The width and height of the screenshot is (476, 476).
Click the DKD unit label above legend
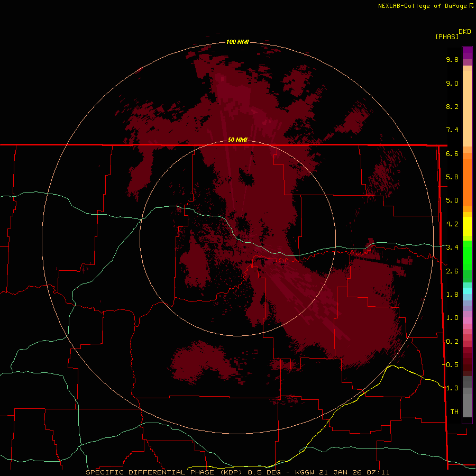point(465,32)
